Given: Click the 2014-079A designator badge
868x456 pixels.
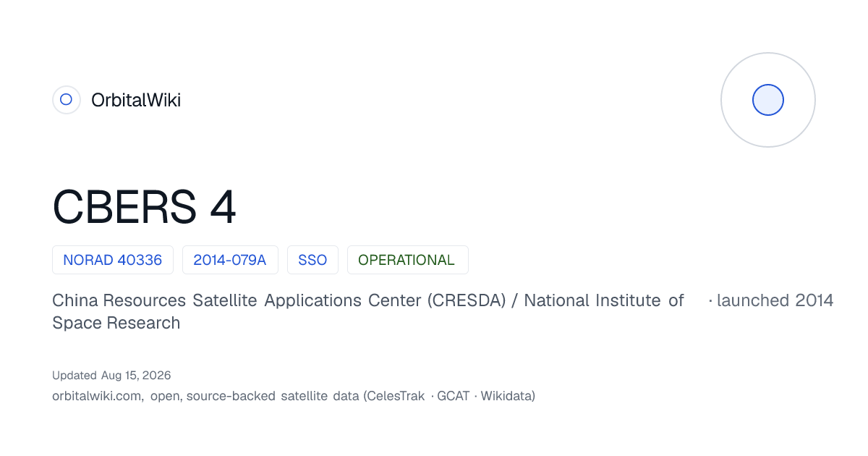Looking at the screenshot, I should [x=230, y=260].
